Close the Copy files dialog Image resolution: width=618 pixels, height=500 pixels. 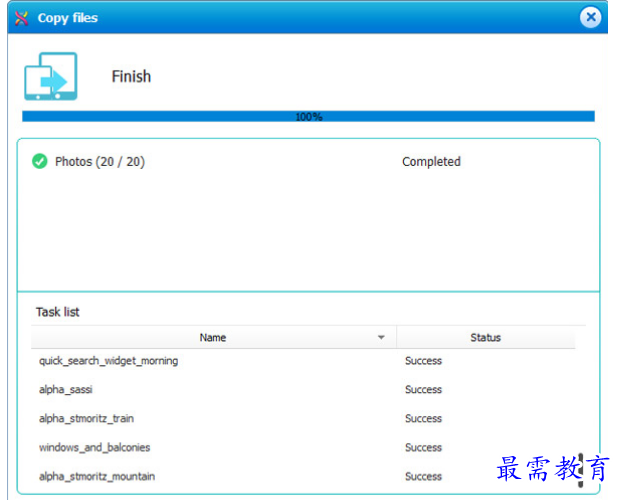click(591, 17)
